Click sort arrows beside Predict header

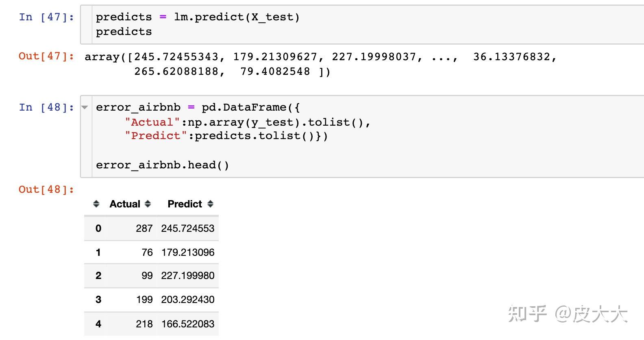(210, 204)
